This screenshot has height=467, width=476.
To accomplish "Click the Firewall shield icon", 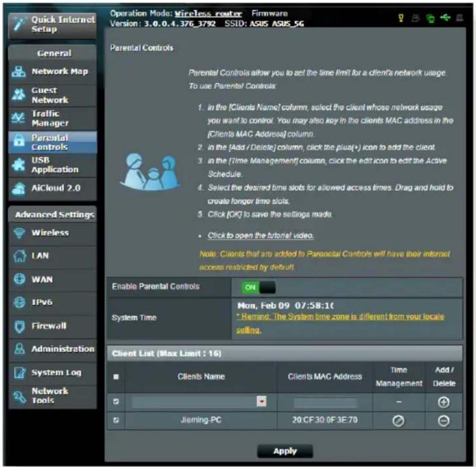I will 19,327.
